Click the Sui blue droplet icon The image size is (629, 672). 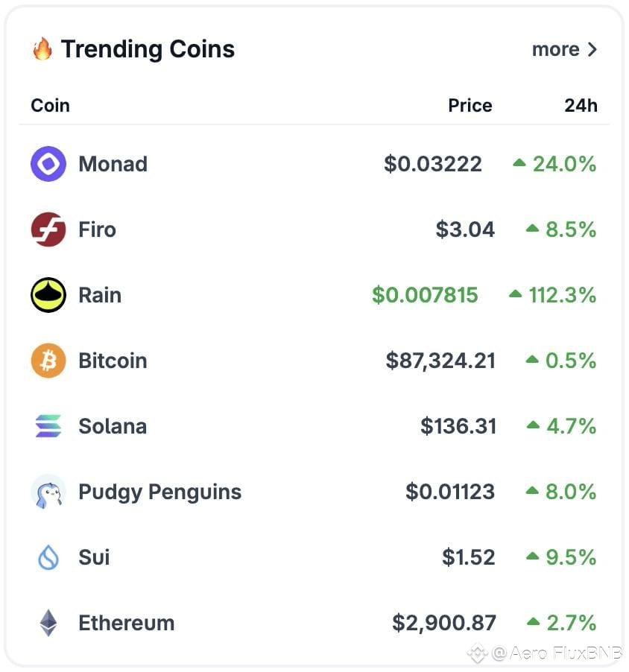coord(48,557)
